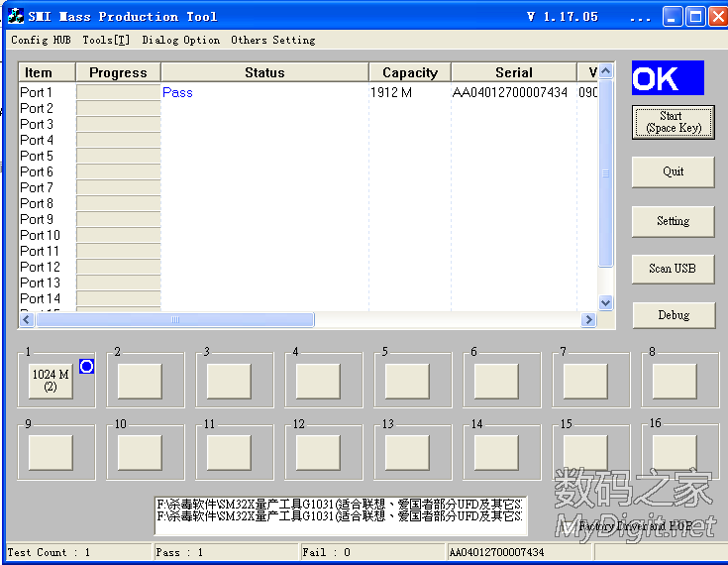Click the Debug button

(674, 315)
